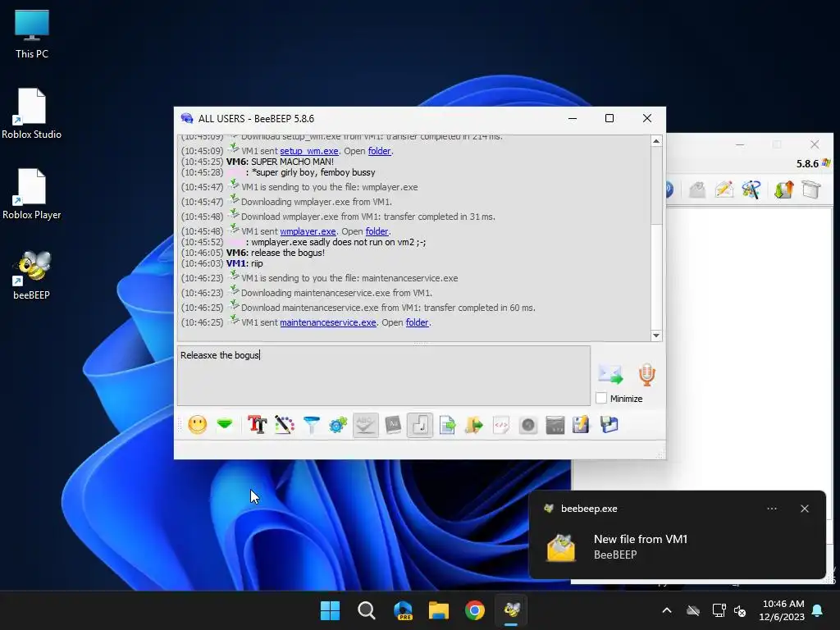Screen dimensions: 840x630
Task: Click the floppy-with-pencil save chat icon
Action: [582, 426]
